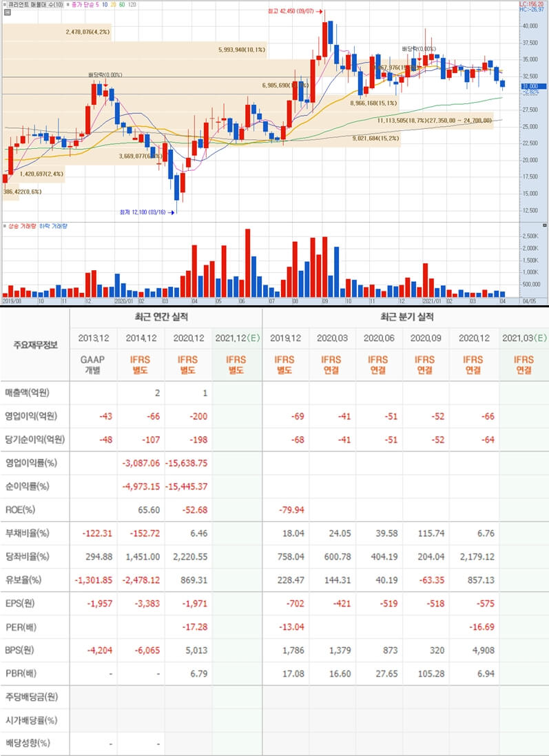This screenshot has height=756, width=549.
Task: Click the 40,000 price axis label
Action: [530, 26]
